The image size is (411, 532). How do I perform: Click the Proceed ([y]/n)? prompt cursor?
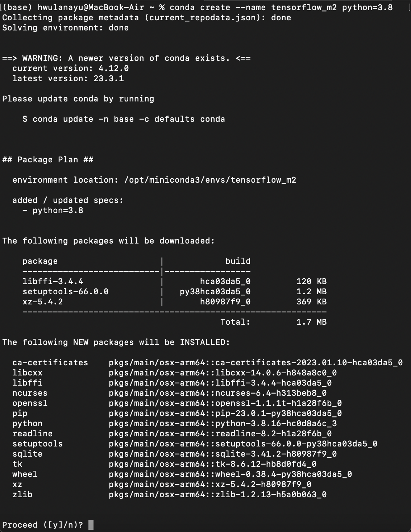(91, 525)
